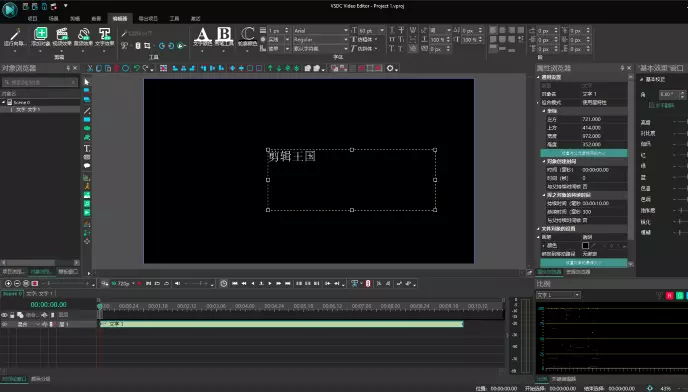Image resolution: width=688 pixels, height=392 pixels.
Task: Toggle the volume speaker icon
Action: pos(178,284)
